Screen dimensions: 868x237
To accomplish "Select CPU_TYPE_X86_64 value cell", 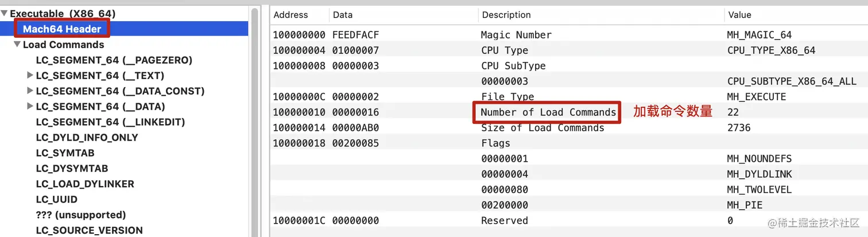I will (771, 50).
